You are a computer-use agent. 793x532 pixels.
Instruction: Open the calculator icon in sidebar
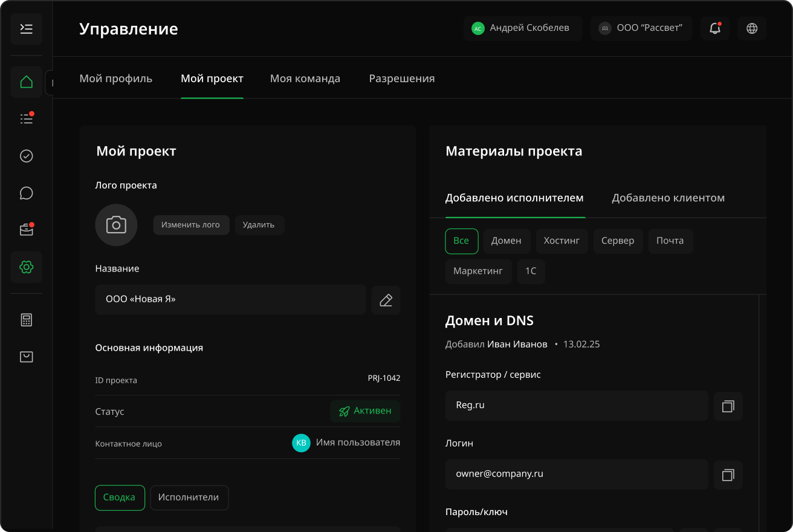coord(26,320)
